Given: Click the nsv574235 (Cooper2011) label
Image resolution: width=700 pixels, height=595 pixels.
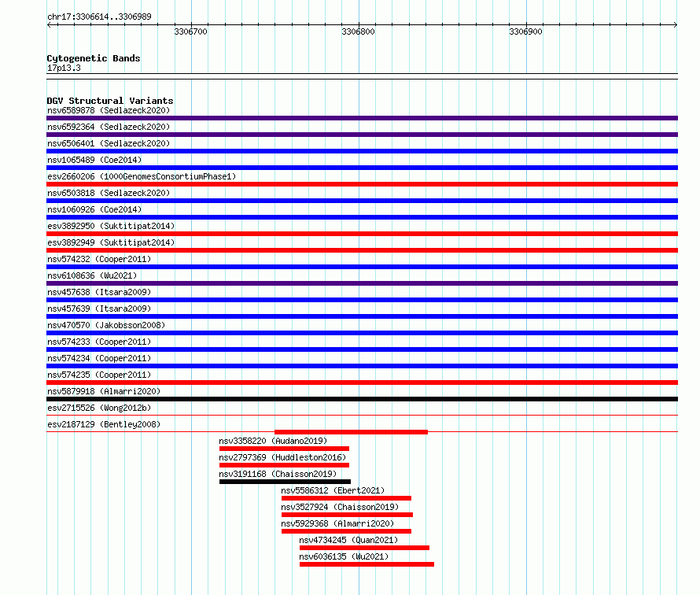Looking at the screenshot, I should pyautogui.click(x=99, y=375).
